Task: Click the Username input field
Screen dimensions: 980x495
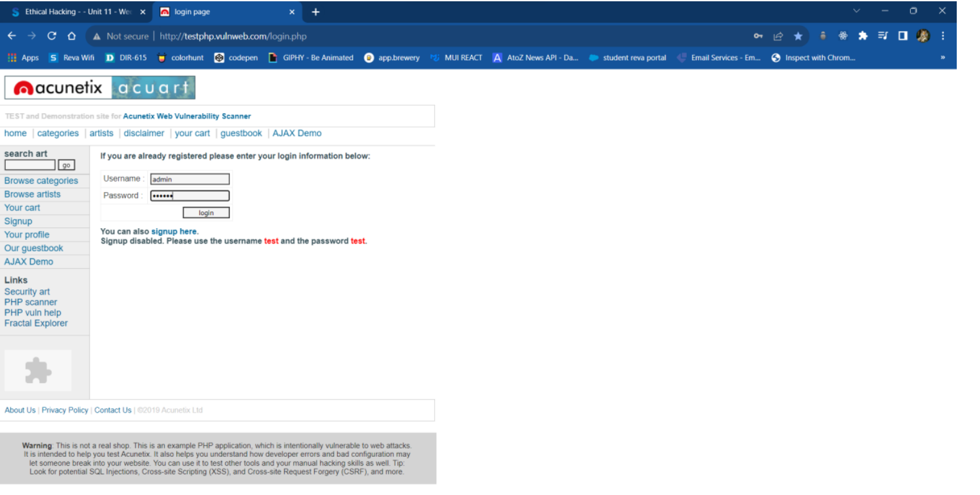Action: tap(190, 179)
